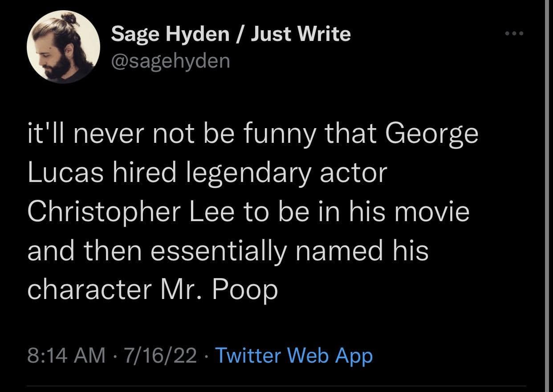Click the word "character" in the tweet

point(89,289)
